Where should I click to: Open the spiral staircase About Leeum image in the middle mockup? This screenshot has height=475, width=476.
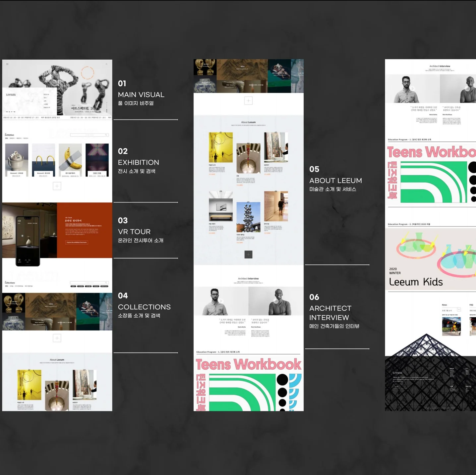248,158
